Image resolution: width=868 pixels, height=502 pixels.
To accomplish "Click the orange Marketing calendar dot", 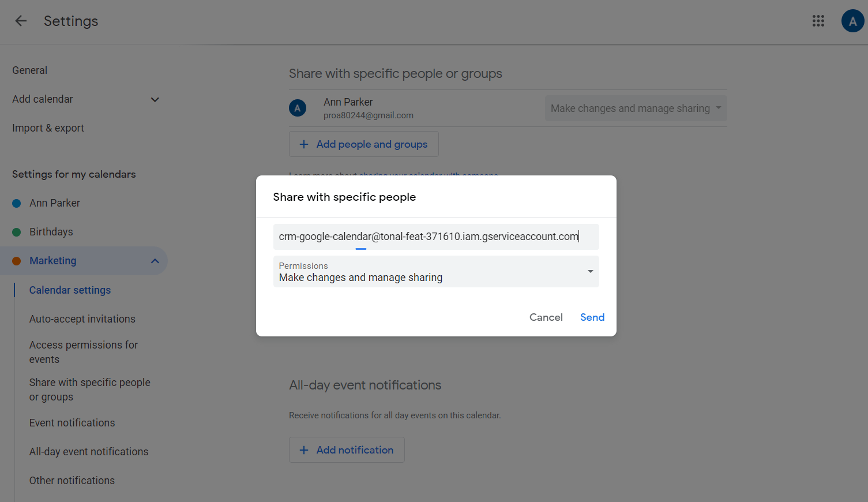I will pos(17,261).
